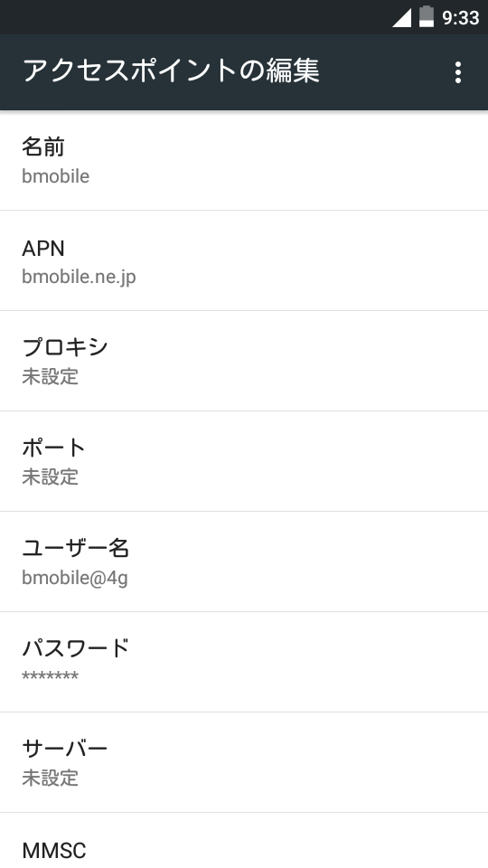488x868 pixels.
Task: Open the three-dot overflow menu
Action: pyautogui.click(x=457, y=72)
